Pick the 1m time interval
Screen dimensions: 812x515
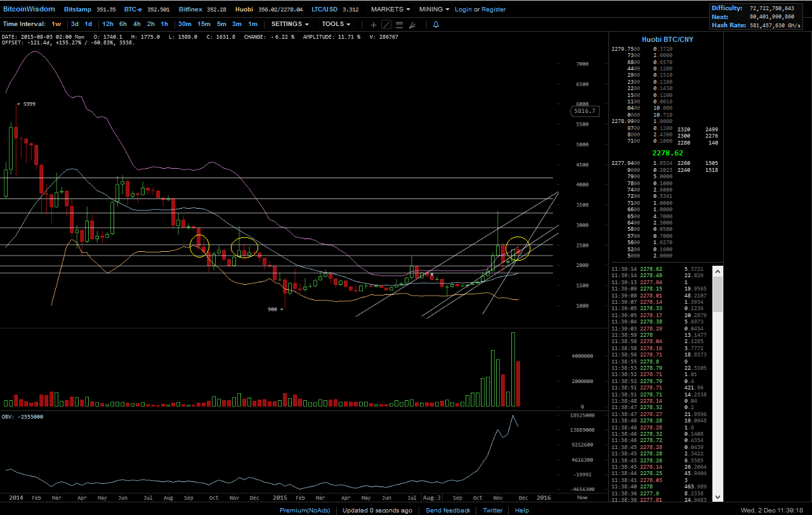(x=252, y=24)
